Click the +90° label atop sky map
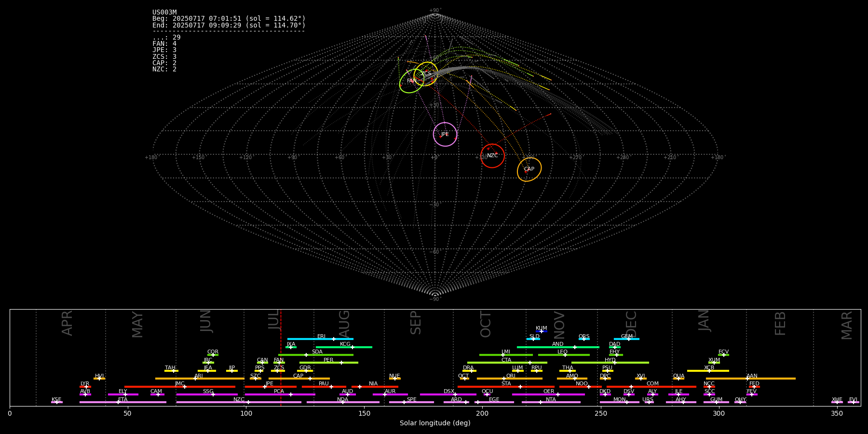The image size is (868, 434). 435,11
